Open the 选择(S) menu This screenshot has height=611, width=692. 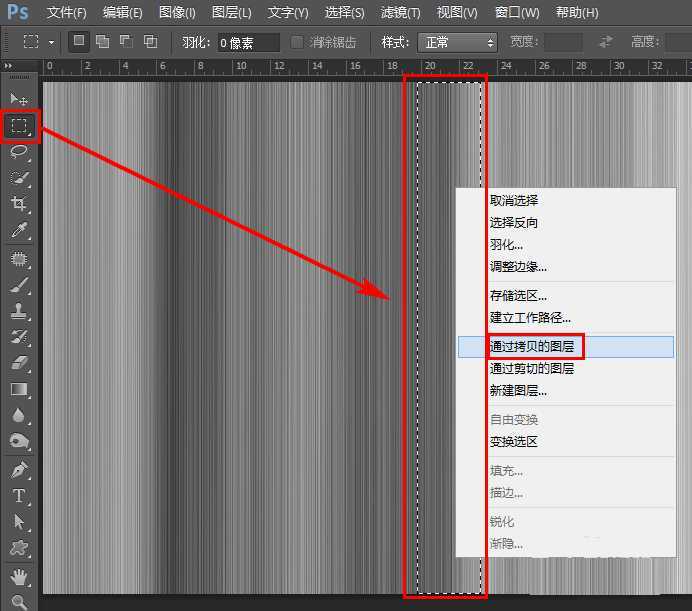pos(344,12)
